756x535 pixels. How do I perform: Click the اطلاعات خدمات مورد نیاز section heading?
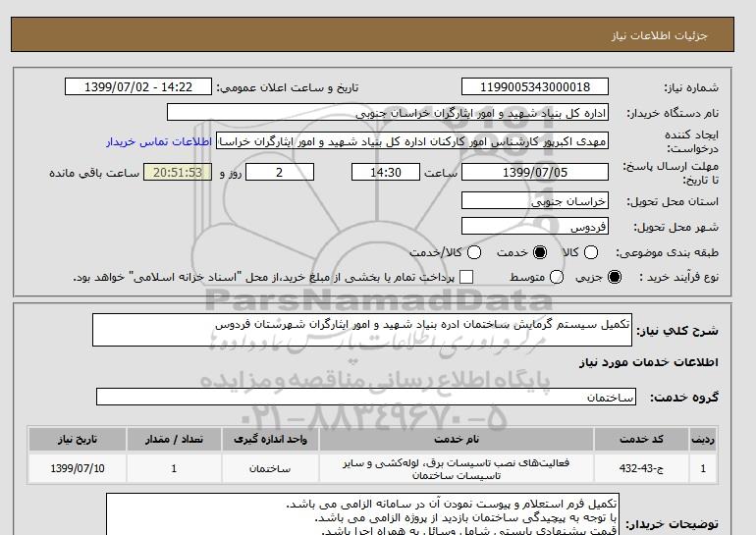[648, 362]
